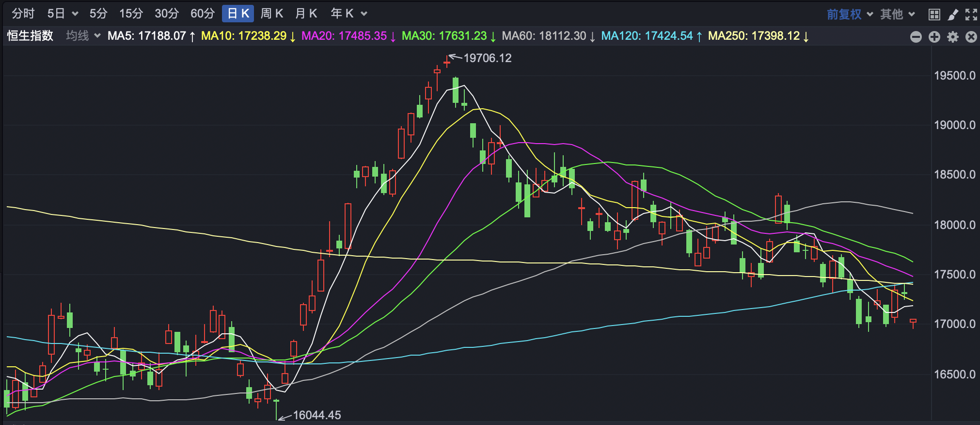The width and height of the screenshot is (980, 425).
Task: Click the 17500.0 price axis label
Action: [955, 275]
